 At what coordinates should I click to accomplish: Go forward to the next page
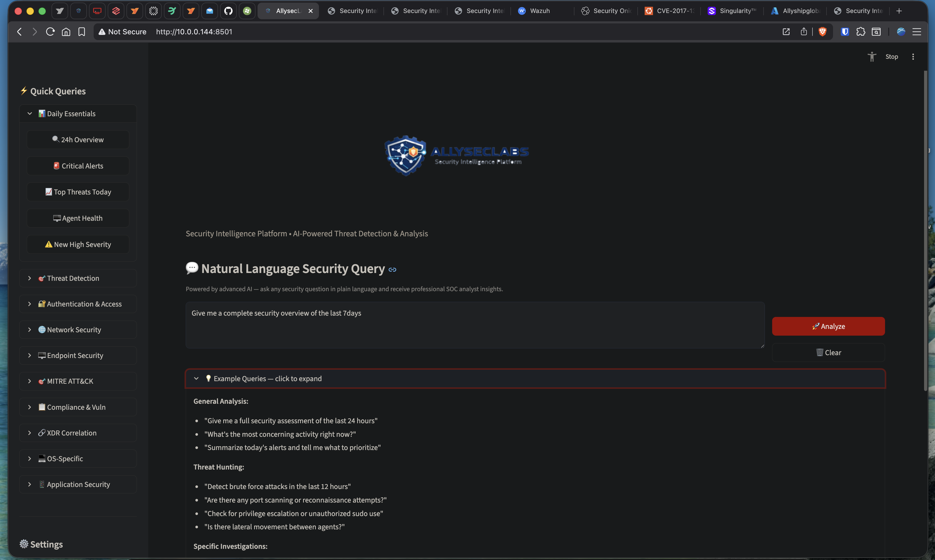(x=35, y=32)
